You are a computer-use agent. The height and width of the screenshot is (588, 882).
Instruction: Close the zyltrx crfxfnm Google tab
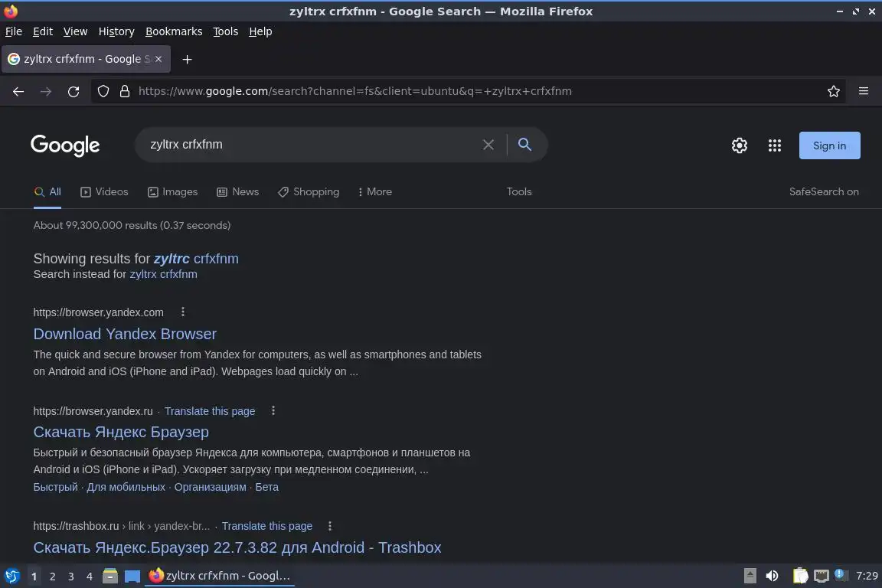[158, 58]
